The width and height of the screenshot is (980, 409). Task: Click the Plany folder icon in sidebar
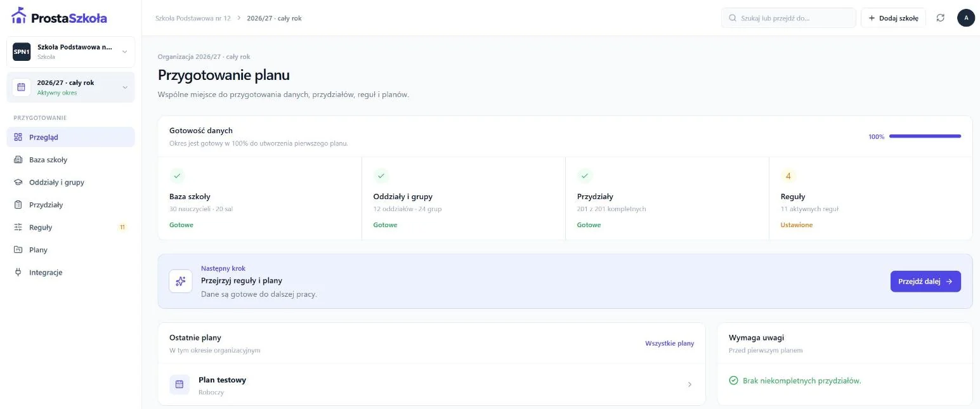click(x=18, y=250)
